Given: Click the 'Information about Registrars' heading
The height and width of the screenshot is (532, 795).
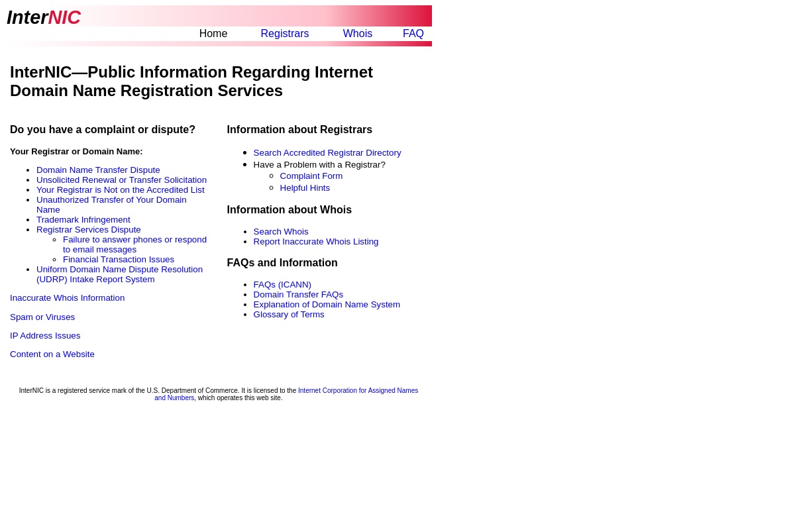Looking at the screenshot, I should coord(299,130).
